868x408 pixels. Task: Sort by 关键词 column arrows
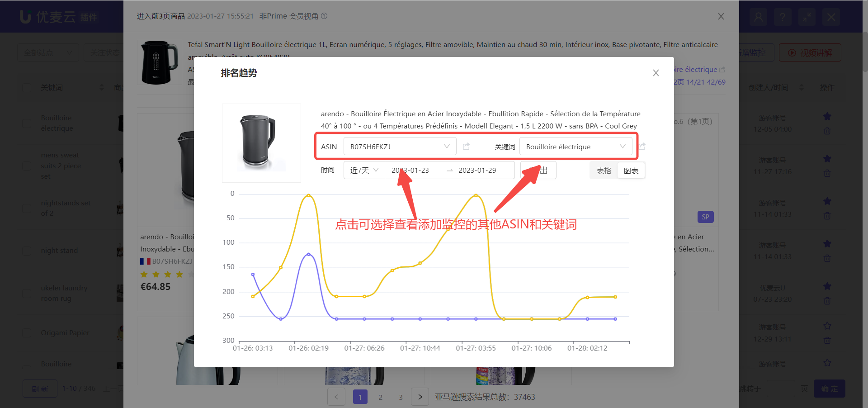102,87
